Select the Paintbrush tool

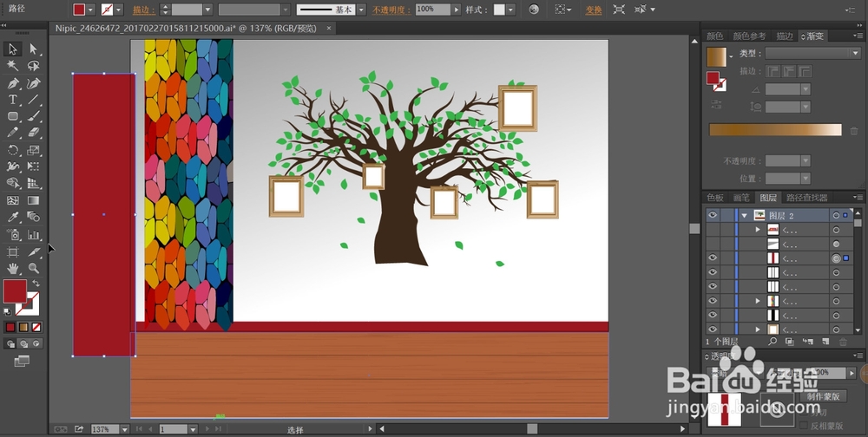(x=33, y=116)
